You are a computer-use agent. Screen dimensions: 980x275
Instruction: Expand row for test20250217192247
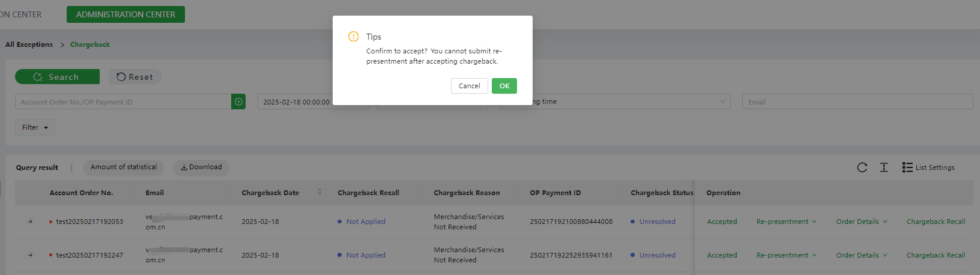pos(30,255)
